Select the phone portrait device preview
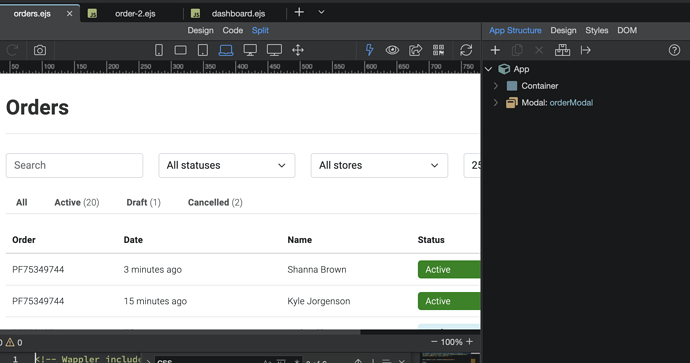Screen dimensions: 690x363 click(x=159, y=50)
